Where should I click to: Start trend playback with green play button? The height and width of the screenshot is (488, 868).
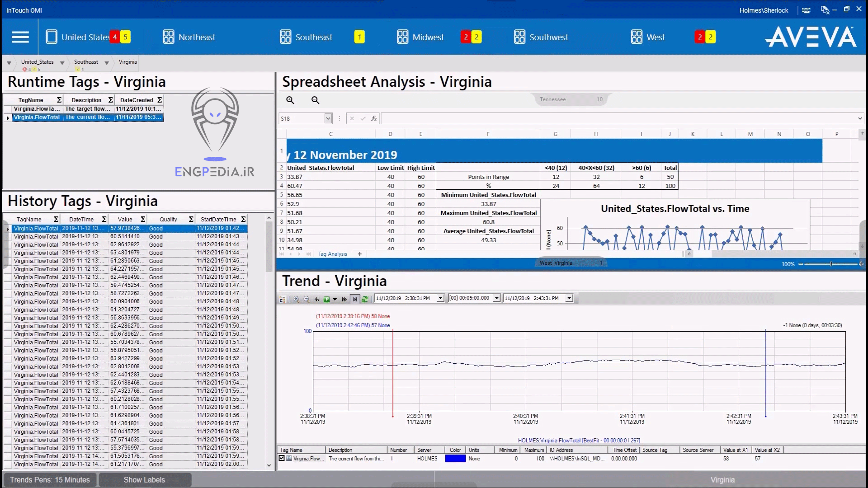(x=326, y=299)
